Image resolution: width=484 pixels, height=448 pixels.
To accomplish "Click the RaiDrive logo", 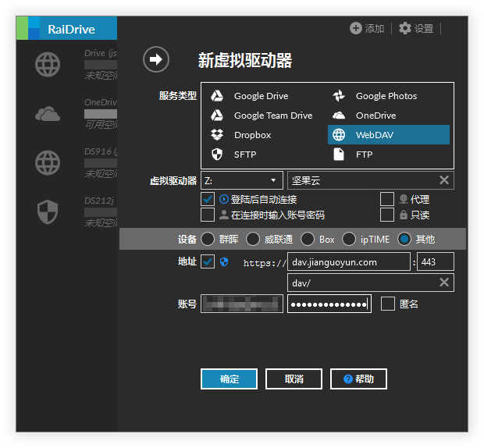I will click(x=66, y=28).
